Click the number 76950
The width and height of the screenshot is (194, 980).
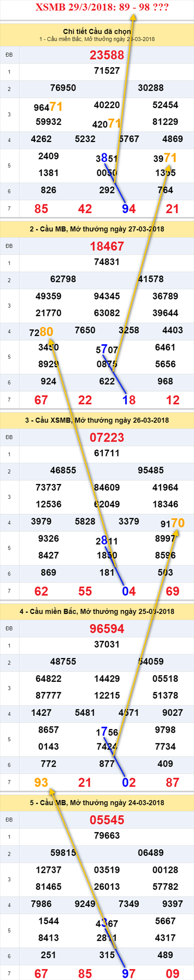[x=63, y=88]
